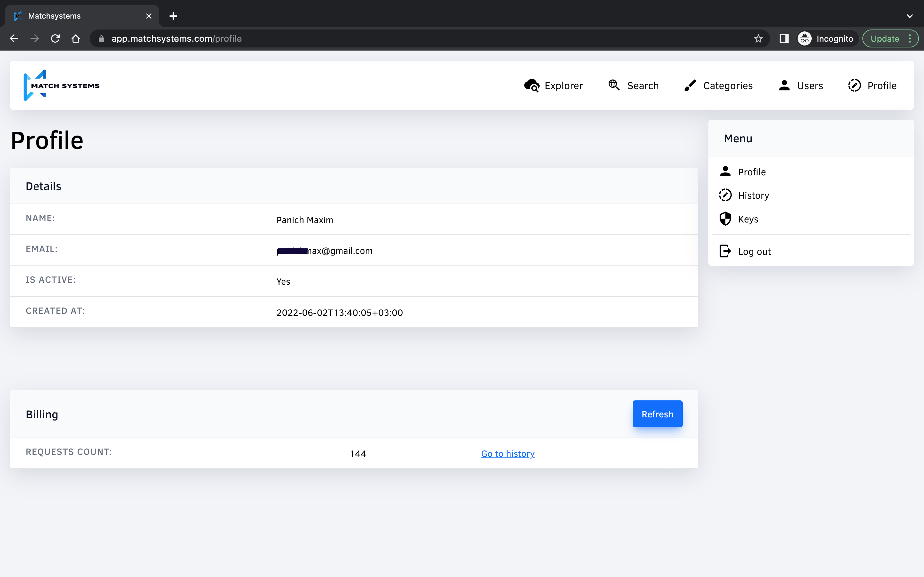Screen dimensions: 924x577
Task: Follow the Go to history link
Action: (508, 453)
